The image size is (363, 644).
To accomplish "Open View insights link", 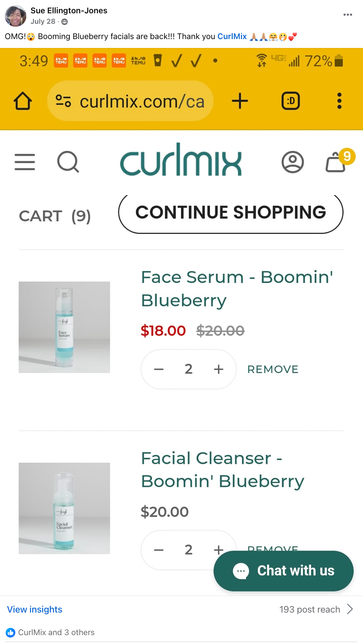I will point(35,609).
